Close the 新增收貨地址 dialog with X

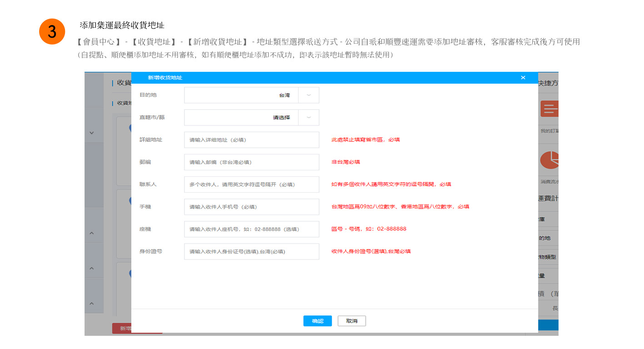tap(523, 78)
